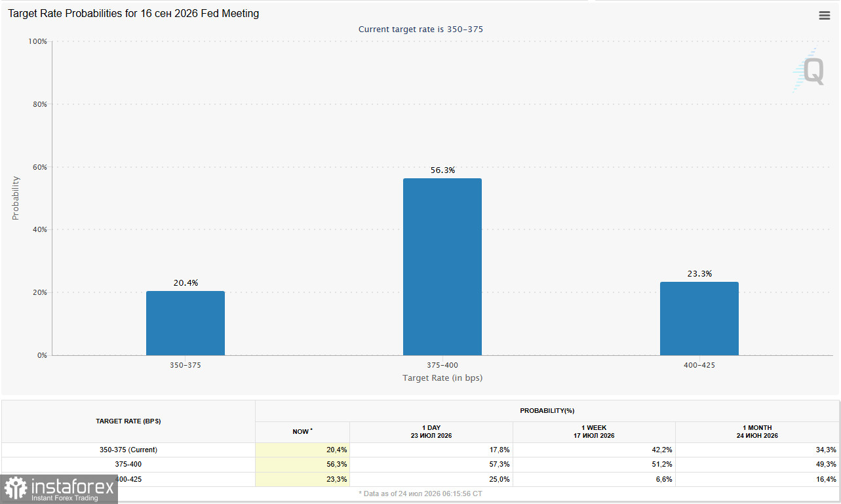Click the NOW cell showing 23,3%
The width and height of the screenshot is (841, 504).
302,479
